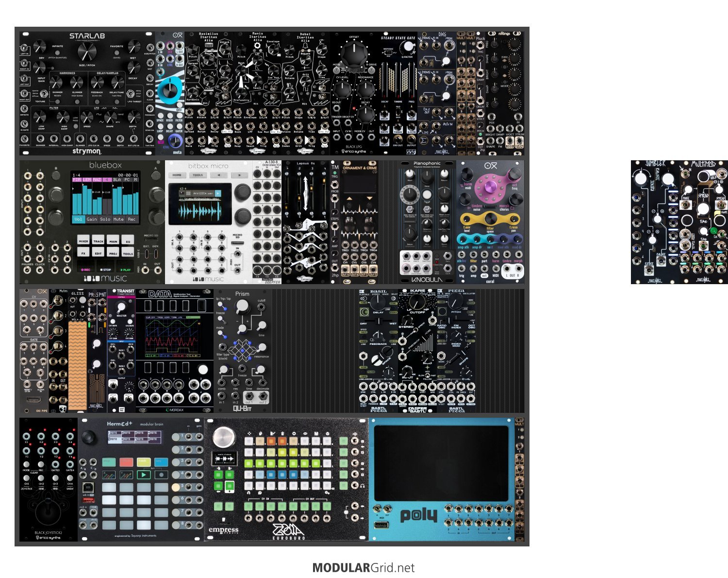Toggle Mutes switch 1
This screenshot has height=578, width=728.
tap(57, 300)
